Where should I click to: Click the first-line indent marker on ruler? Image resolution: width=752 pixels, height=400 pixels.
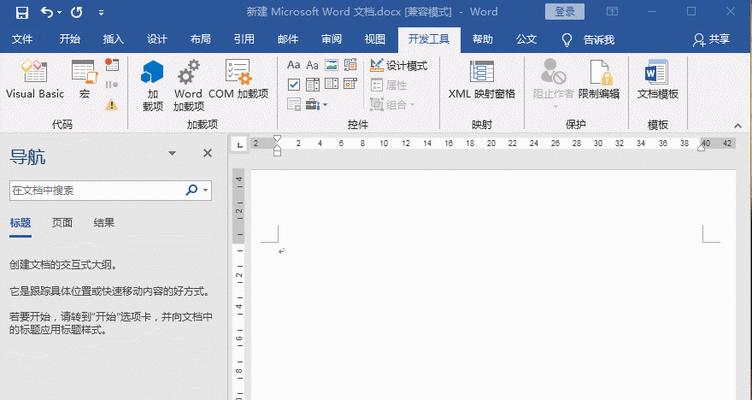[x=277, y=139]
